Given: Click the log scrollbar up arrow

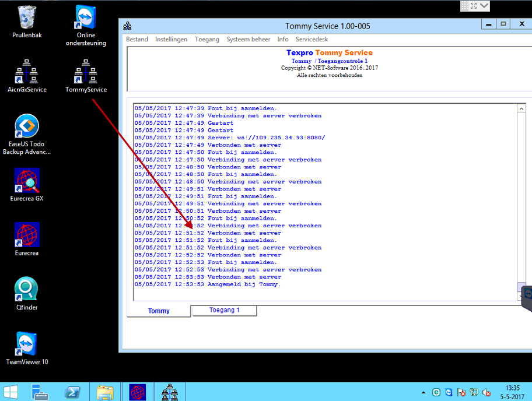Looking at the screenshot, I should coord(521,109).
